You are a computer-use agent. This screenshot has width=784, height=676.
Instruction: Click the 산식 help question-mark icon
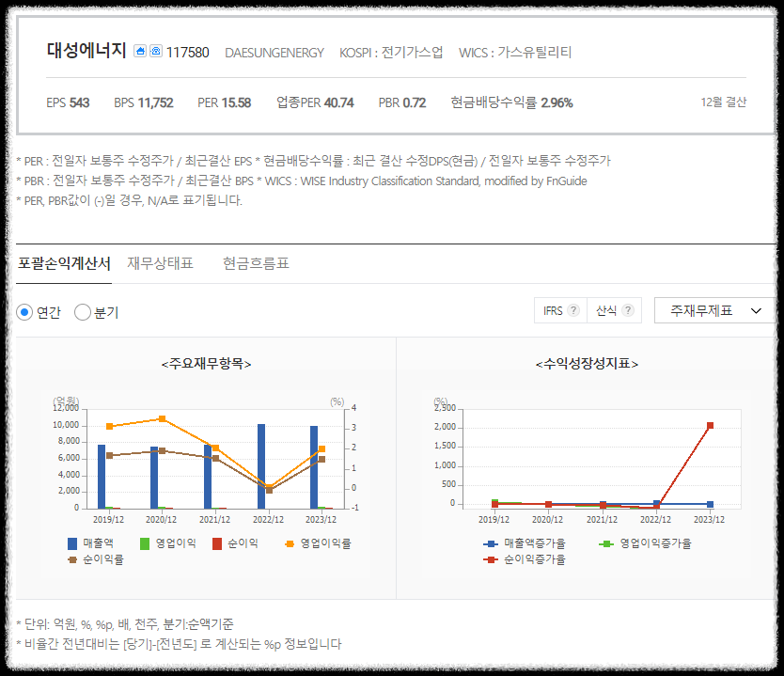pyautogui.click(x=628, y=310)
